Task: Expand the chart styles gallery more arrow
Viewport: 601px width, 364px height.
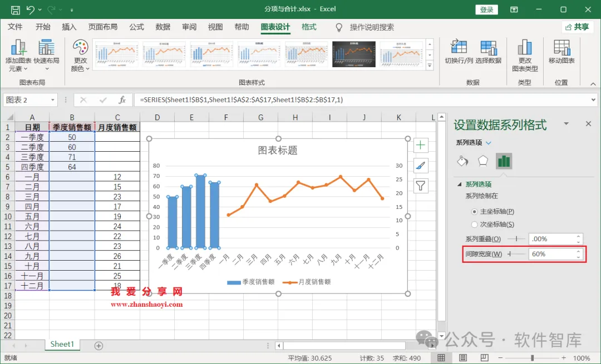Action: point(430,66)
